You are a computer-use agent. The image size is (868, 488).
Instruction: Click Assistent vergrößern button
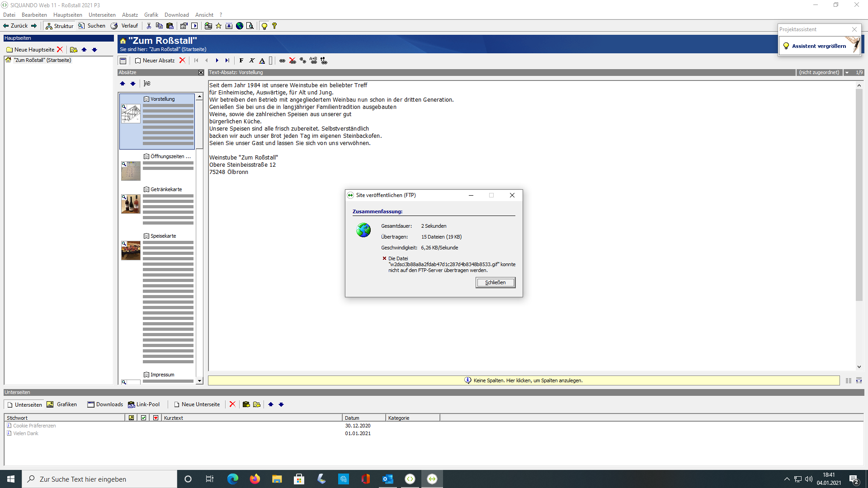point(819,46)
